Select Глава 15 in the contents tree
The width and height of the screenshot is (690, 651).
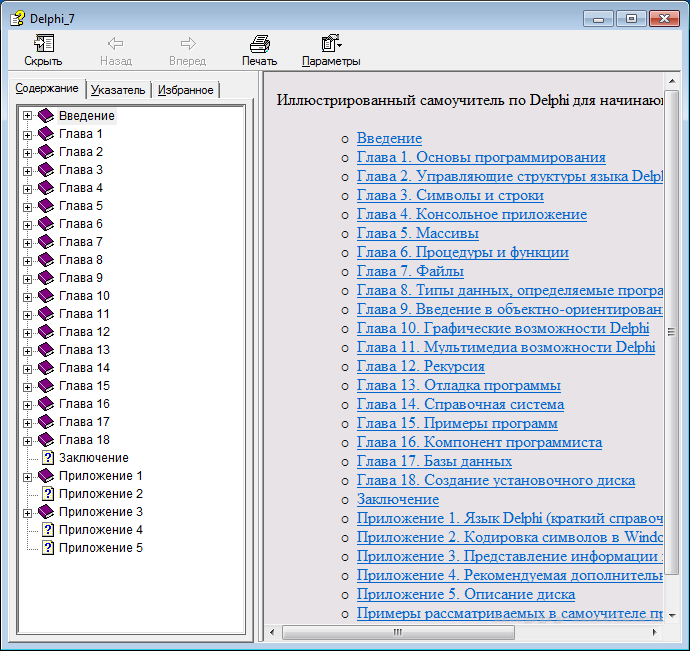point(84,386)
